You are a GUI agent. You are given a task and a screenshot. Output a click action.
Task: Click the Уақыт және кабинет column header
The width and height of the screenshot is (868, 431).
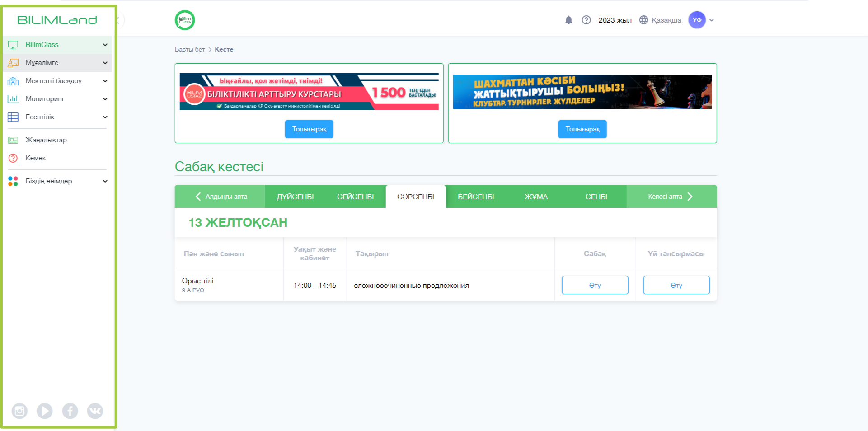[315, 253]
